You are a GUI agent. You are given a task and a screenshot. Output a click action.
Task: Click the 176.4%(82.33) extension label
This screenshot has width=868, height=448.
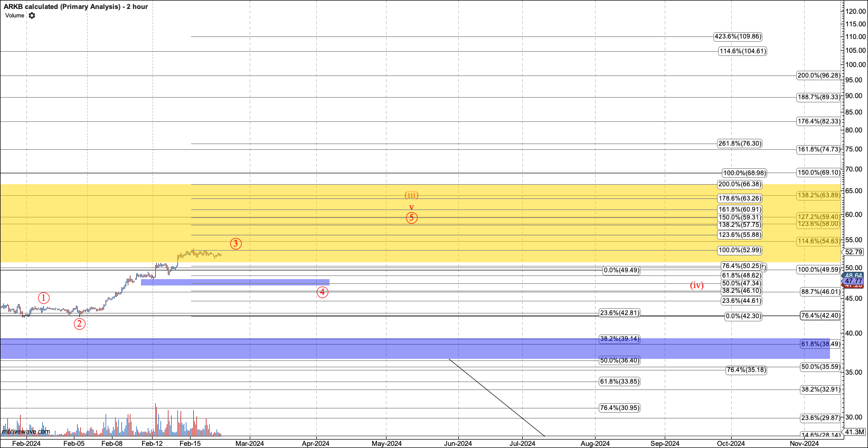point(818,122)
